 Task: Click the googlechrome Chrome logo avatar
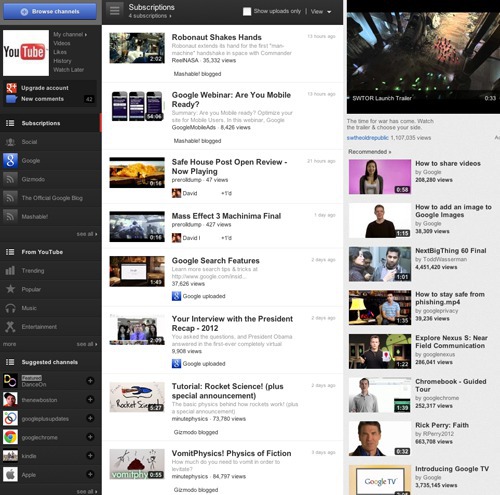(10, 437)
